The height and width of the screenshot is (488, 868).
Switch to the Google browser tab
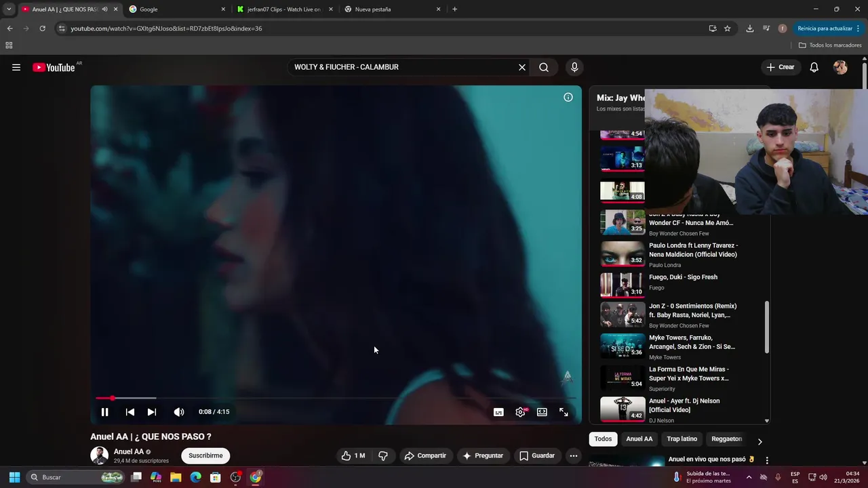point(178,9)
